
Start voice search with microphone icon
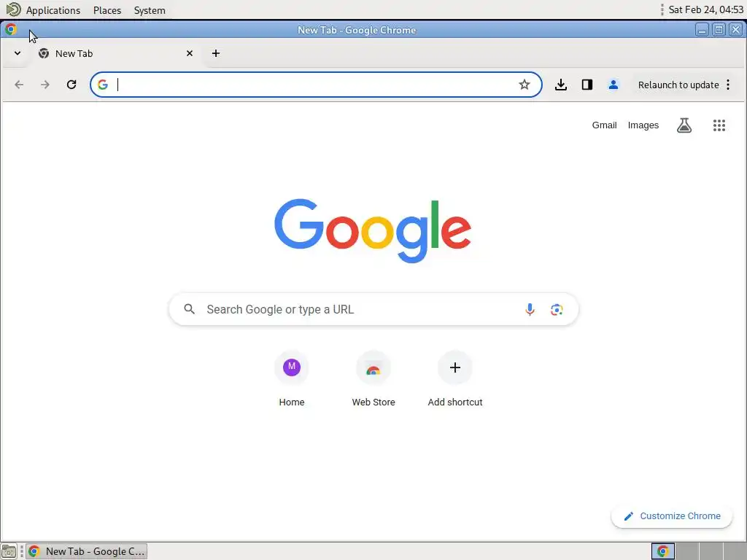click(530, 309)
